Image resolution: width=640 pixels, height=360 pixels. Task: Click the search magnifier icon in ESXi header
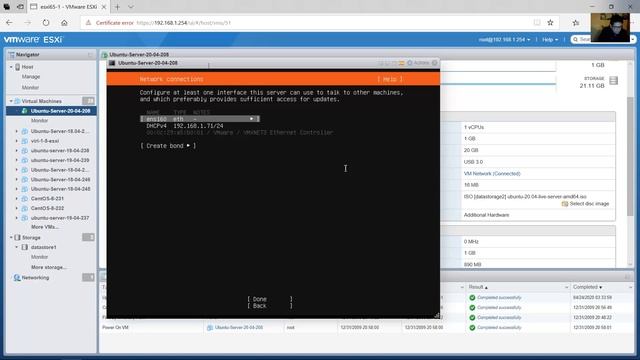[x=576, y=40]
